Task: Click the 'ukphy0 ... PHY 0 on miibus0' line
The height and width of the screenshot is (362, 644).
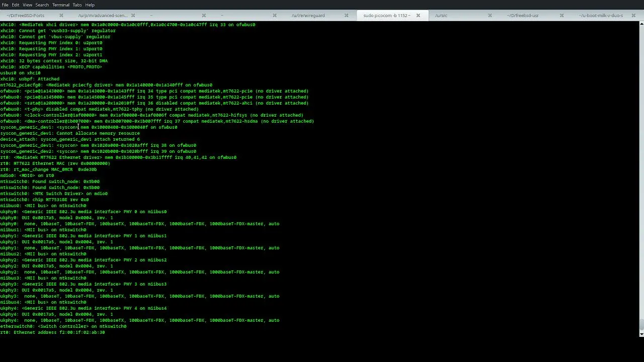Action: (x=83, y=212)
